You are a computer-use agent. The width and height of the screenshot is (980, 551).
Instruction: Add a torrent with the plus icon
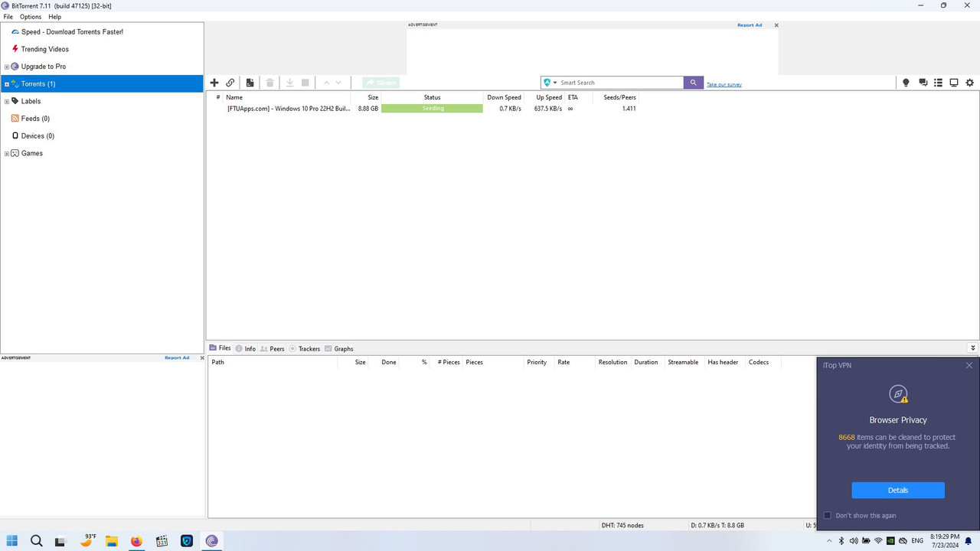coord(214,83)
